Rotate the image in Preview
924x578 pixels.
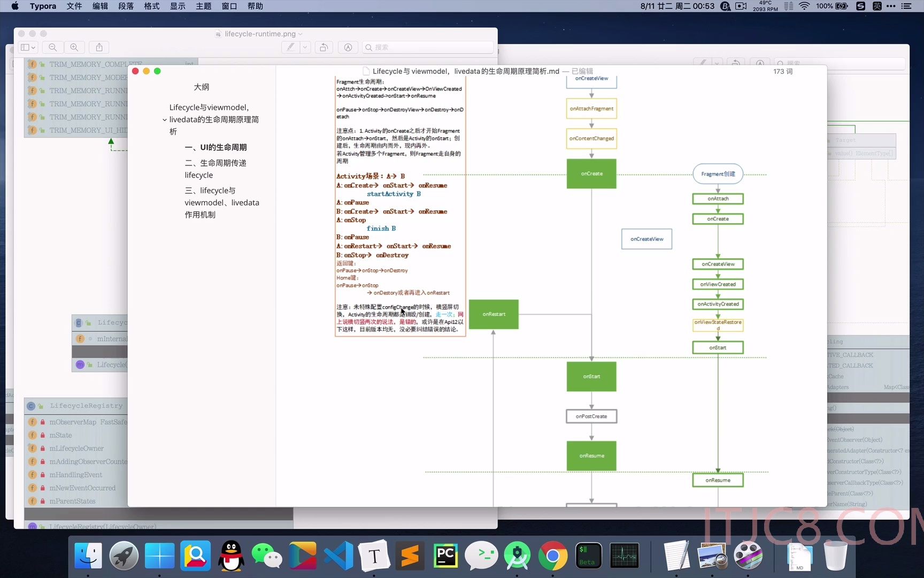tap(324, 47)
